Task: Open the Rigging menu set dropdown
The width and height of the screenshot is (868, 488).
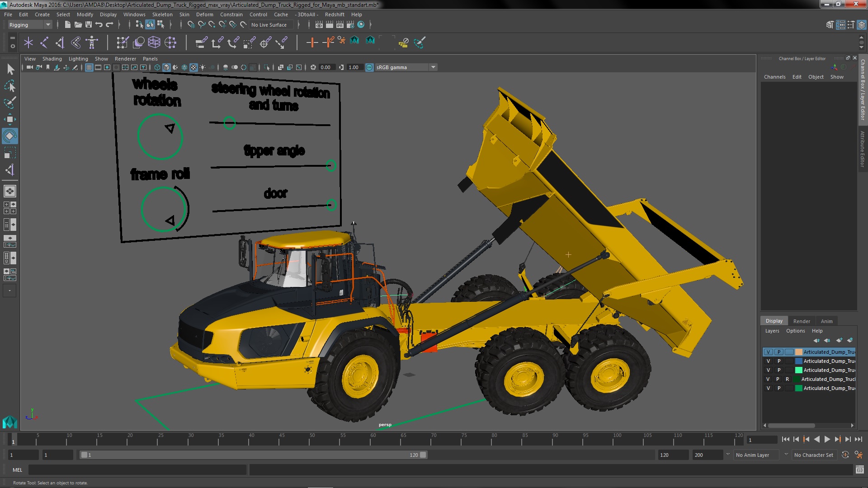Action: pyautogui.click(x=30, y=25)
